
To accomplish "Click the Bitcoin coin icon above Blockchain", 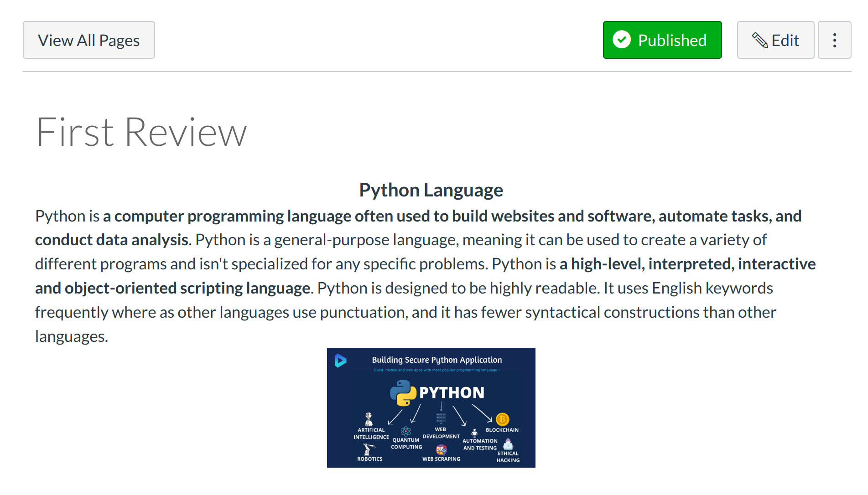I will pos(502,419).
